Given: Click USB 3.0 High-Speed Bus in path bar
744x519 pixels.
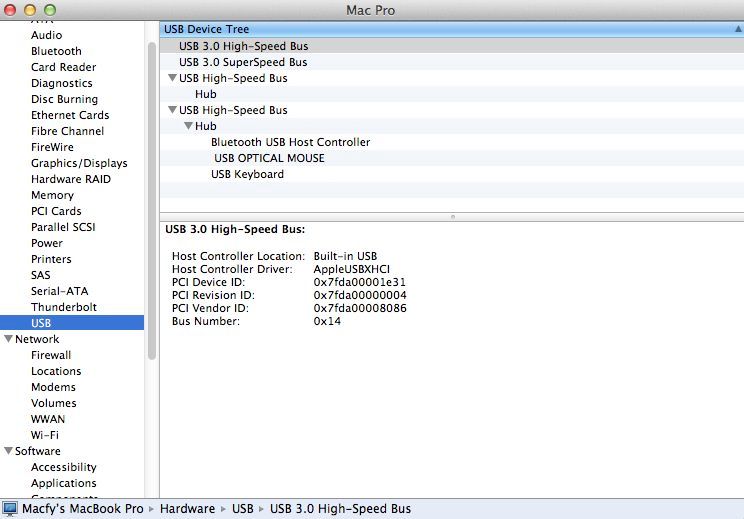Looking at the screenshot, I should coord(340,509).
